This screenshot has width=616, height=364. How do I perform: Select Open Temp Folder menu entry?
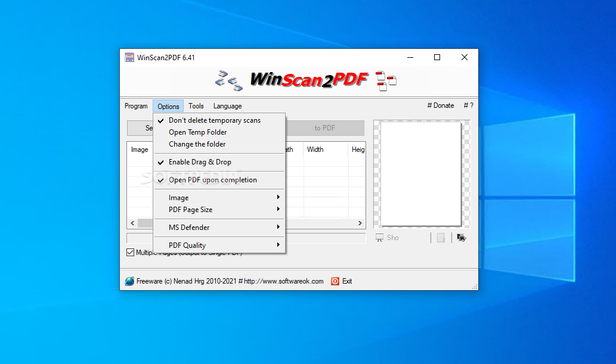tap(219, 132)
